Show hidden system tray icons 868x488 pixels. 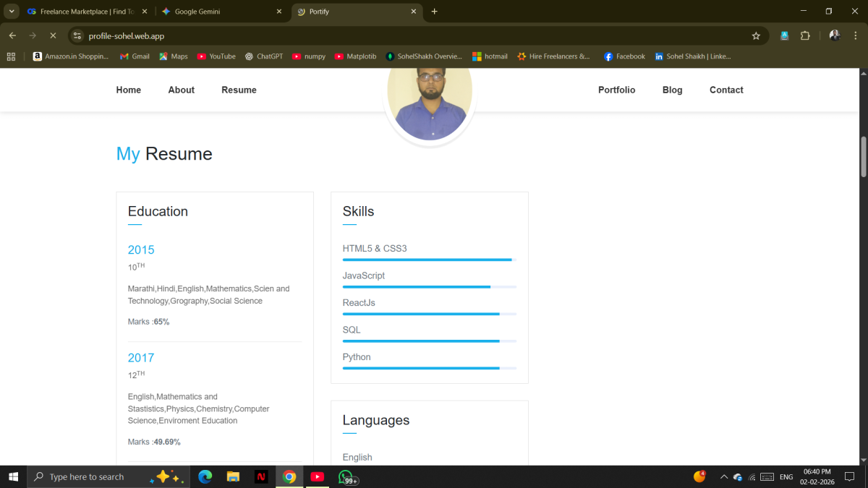pyautogui.click(x=723, y=477)
